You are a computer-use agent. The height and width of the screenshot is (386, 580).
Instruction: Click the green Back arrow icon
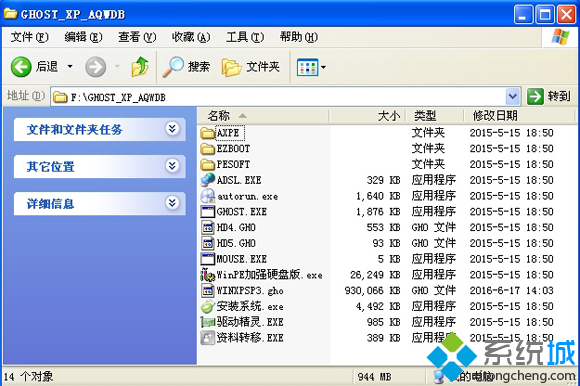coord(21,67)
